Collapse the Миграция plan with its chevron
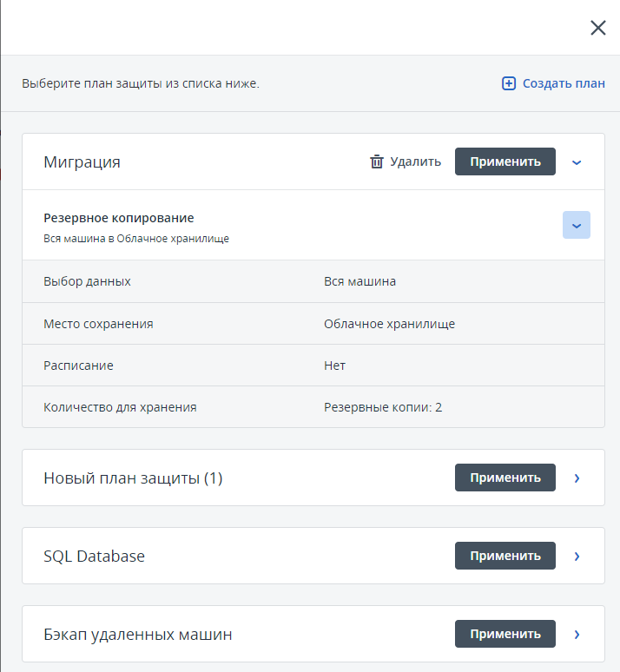Viewport: 620px width, 672px height. click(x=577, y=161)
